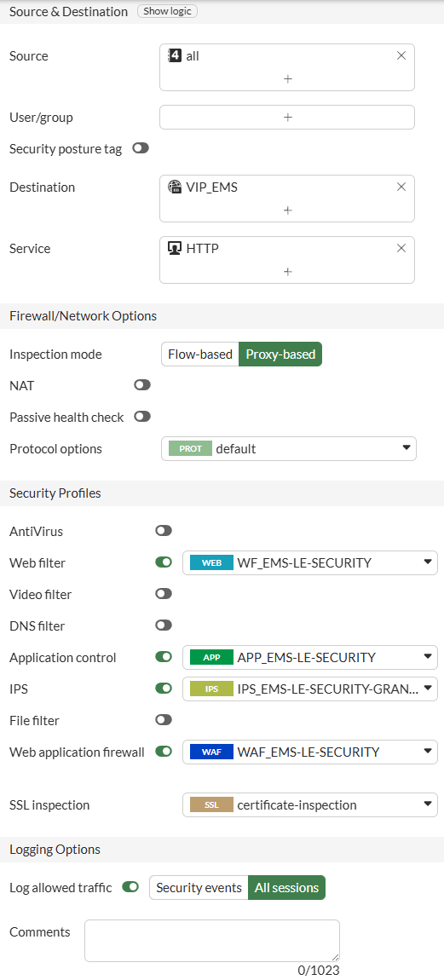Turn on the NAT toggle

pyautogui.click(x=142, y=385)
